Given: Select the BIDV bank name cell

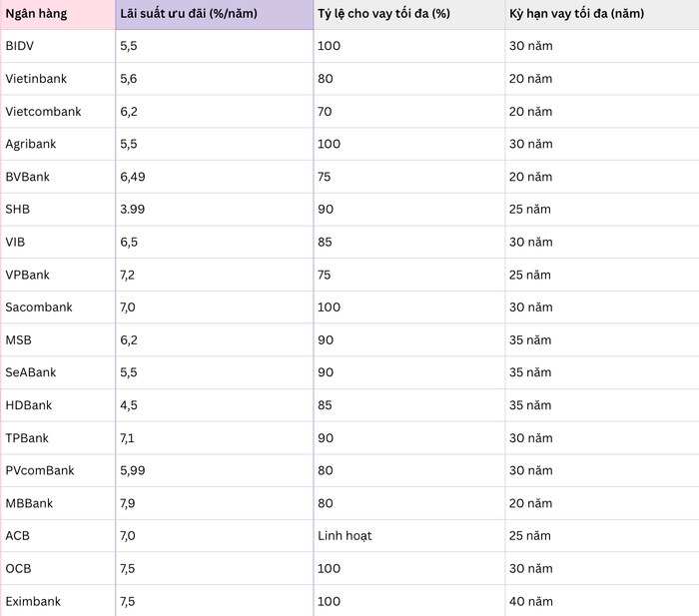Looking at the screenshot, I should tap(58, 46).
